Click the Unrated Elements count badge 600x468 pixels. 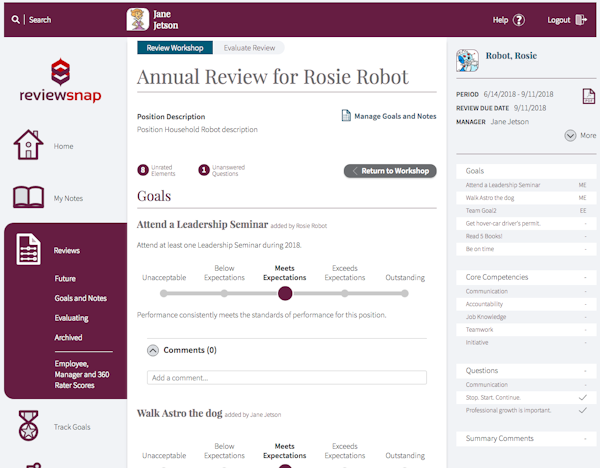coord(143,170)
